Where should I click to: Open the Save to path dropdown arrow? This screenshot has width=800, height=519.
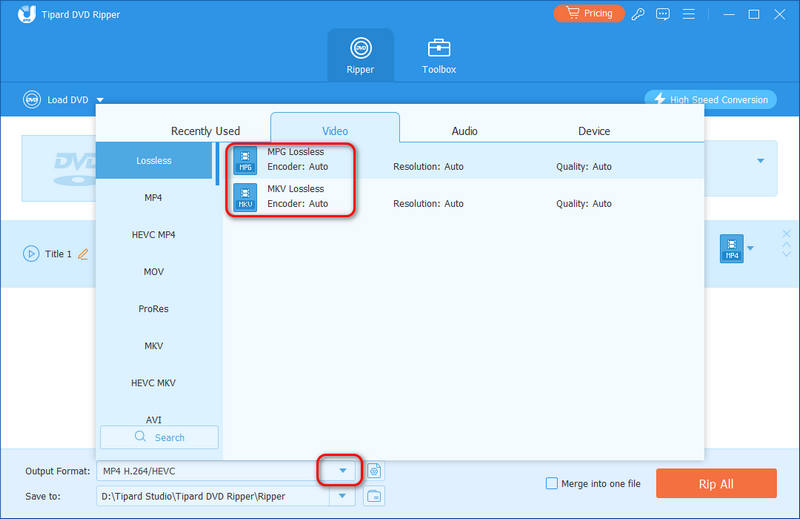point(342,496)
